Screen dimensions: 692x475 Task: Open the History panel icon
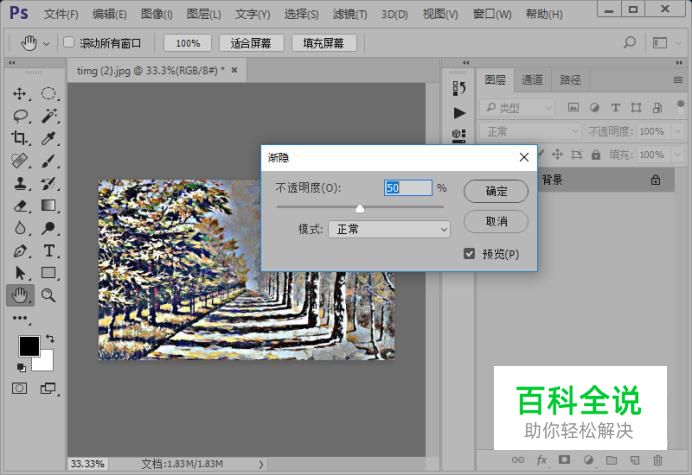459,88
